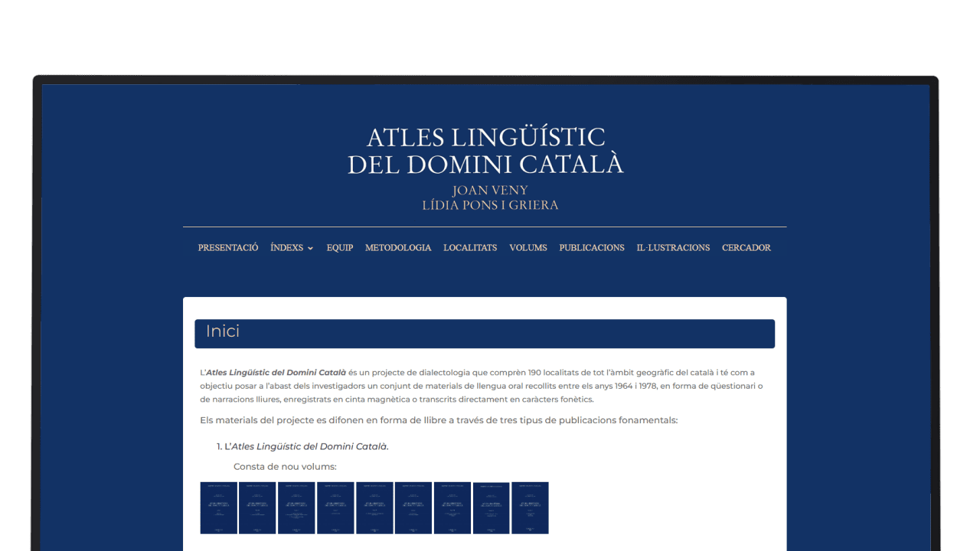Open the Metodologia section
980x551 pixels.
(x=398, y=248)
